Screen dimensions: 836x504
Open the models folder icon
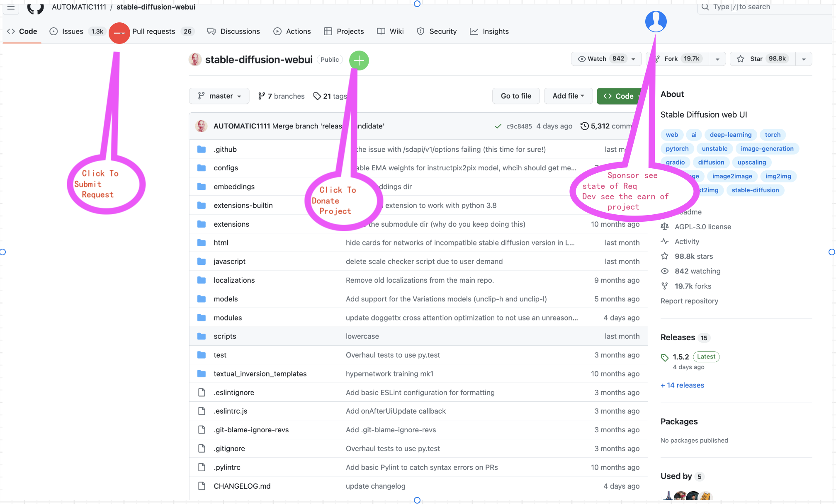pos(202,299)
